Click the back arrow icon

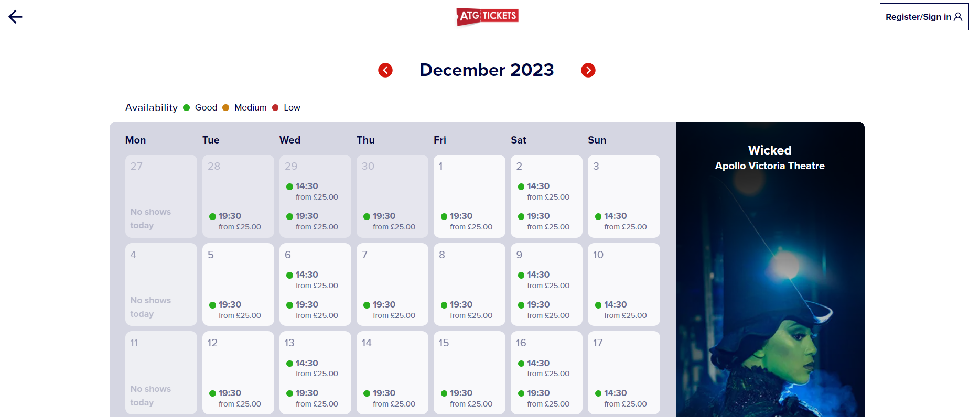click(15, 17)
